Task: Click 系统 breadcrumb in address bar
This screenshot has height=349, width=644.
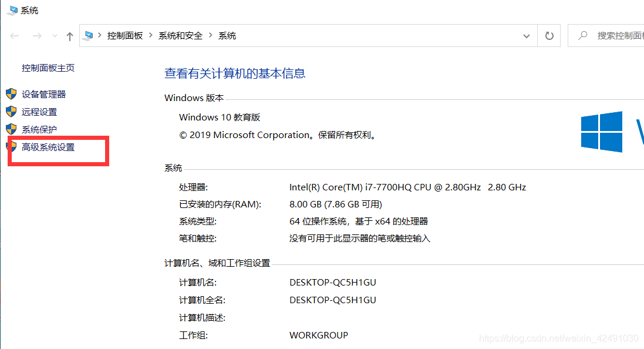Action: pos(227,36)
